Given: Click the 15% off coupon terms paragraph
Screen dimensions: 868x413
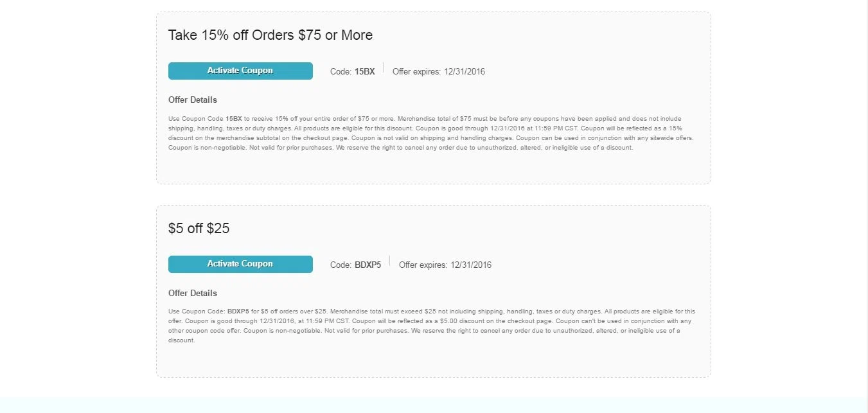Looking at the screenshot, I should (431, 133).
